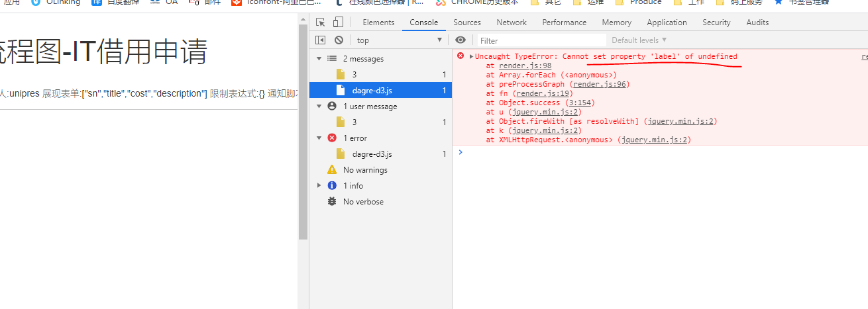Click the red error icon beside Uncaught TypeError
Image resolution: width=868 pixels, height=309 pixels.
point(461,56)
